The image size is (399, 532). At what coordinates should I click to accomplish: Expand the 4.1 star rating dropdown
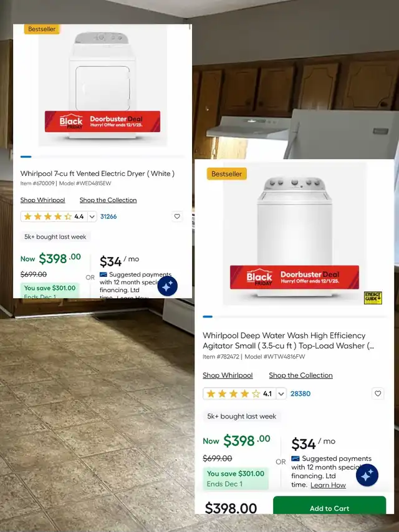[x=281, y=394]
